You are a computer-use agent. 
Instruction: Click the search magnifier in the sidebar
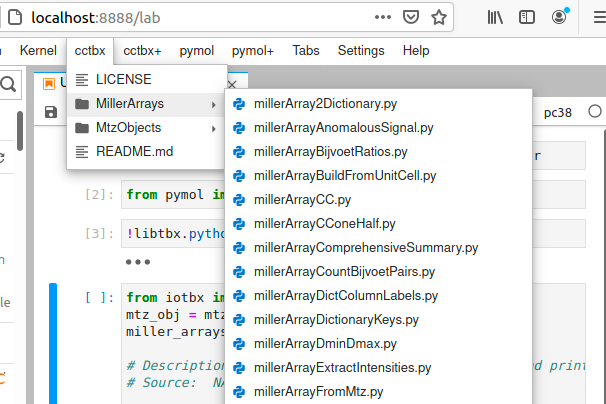[x=8, y=84]
